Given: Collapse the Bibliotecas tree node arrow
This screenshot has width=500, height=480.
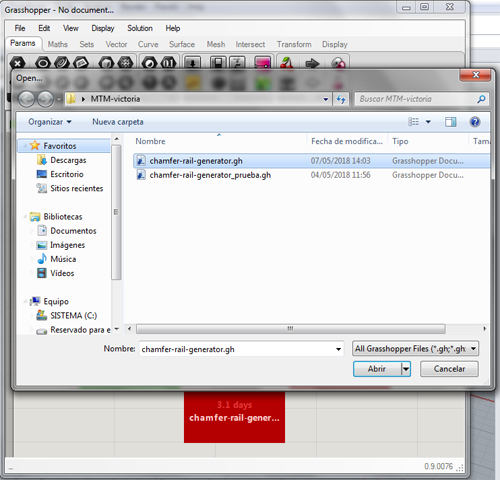Looking at the screenshot, I should point(25,217).
